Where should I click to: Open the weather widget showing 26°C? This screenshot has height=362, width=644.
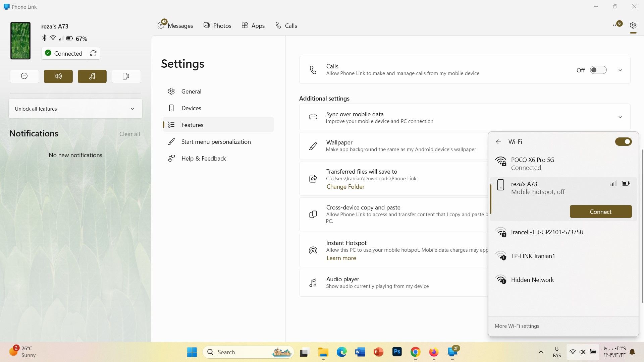pyautogui.click(x=23, y=352)
